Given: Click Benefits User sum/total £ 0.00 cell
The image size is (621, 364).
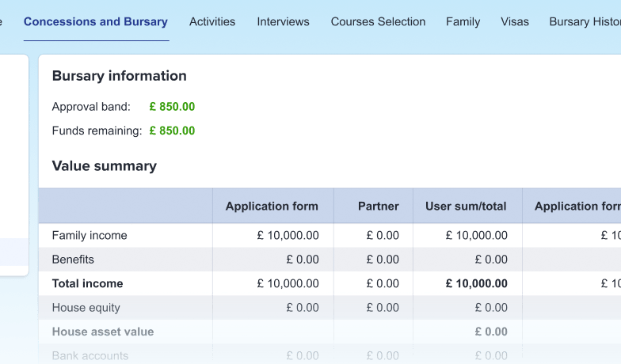Looking at the screenshot, I should (x=491, y=260).
